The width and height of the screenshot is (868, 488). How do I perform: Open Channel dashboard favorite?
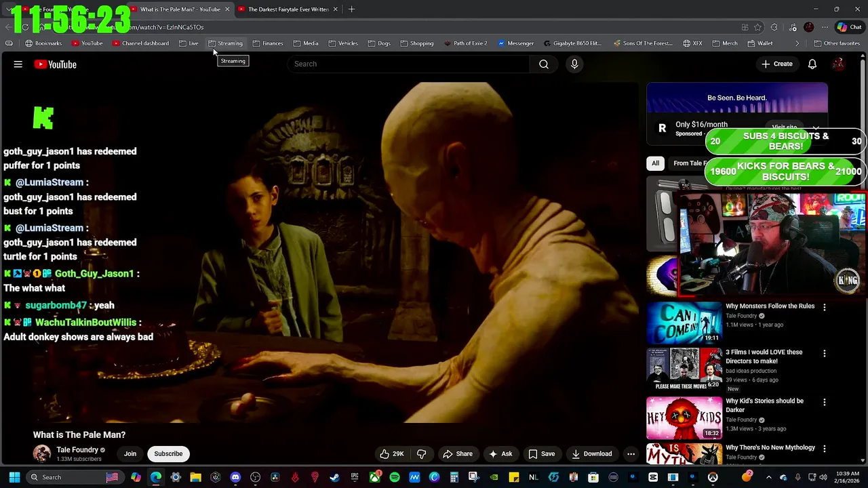click(x=140, y=43)
